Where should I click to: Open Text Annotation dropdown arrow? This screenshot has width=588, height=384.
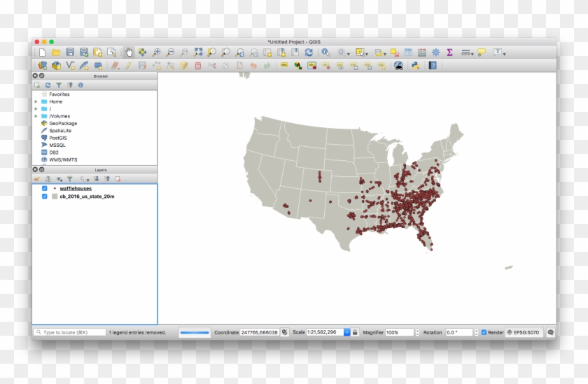click(x=505, y=54)
